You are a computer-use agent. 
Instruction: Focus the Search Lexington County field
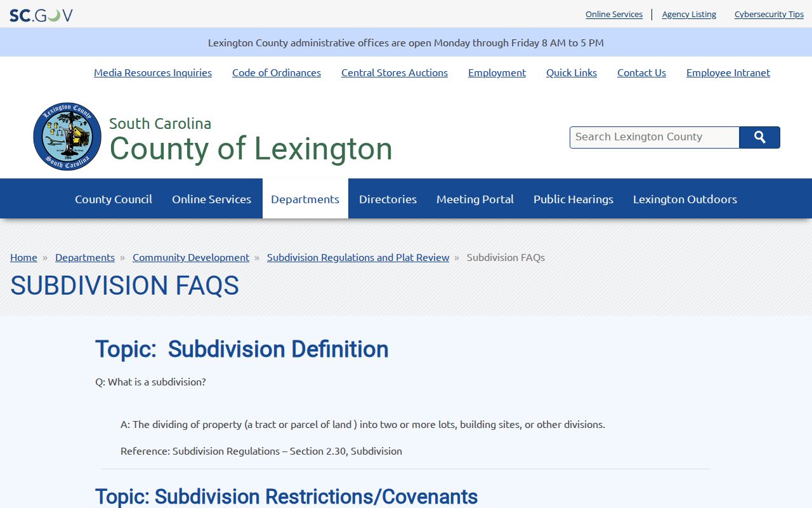pos(655,137)
